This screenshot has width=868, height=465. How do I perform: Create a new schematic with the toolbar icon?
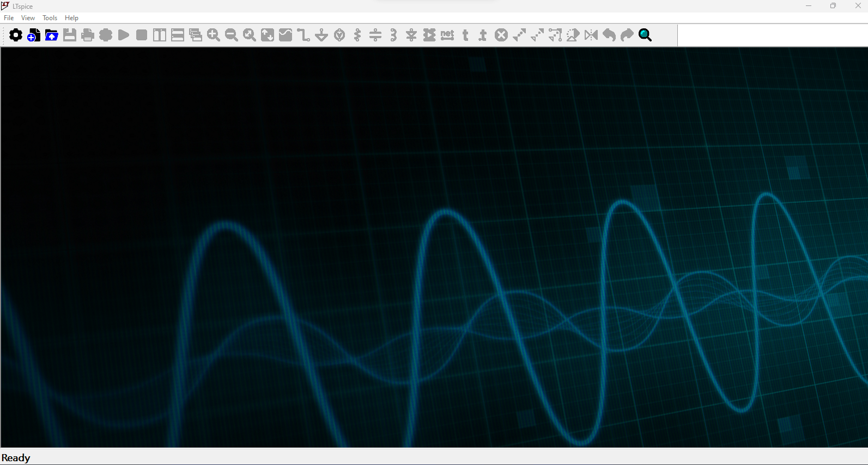pos(34,35)
